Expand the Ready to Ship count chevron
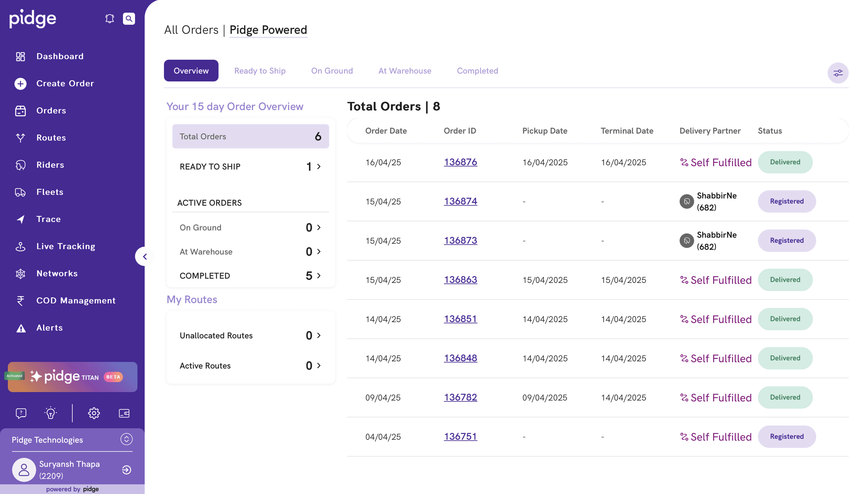Screen dimensions: 868x494 pos(319,166)
